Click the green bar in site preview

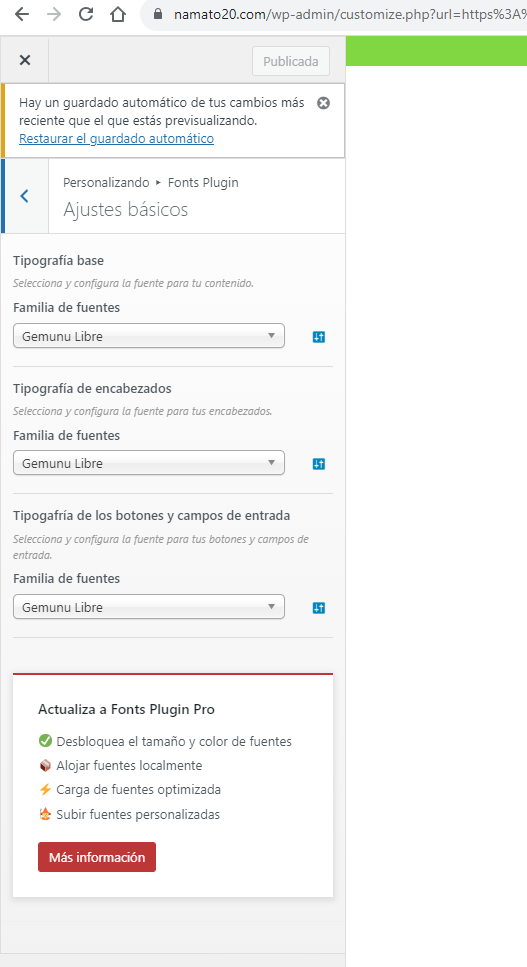click(436, 51)
